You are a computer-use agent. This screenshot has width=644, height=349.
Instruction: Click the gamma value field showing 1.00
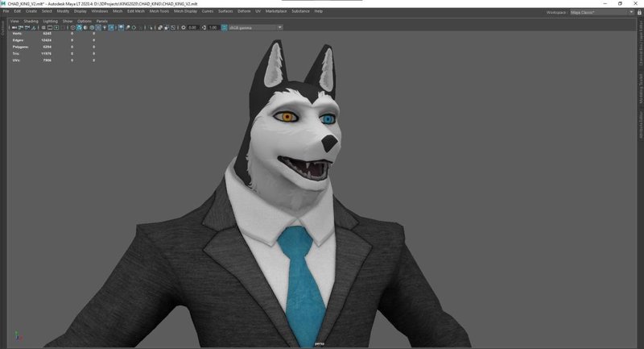213,27
